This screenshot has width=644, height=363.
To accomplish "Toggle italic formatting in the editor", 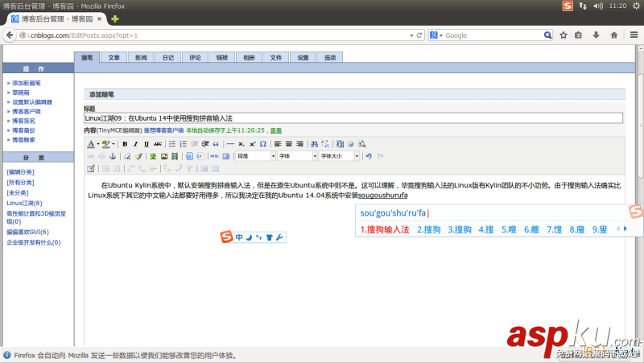I will [x=135, y=144].
